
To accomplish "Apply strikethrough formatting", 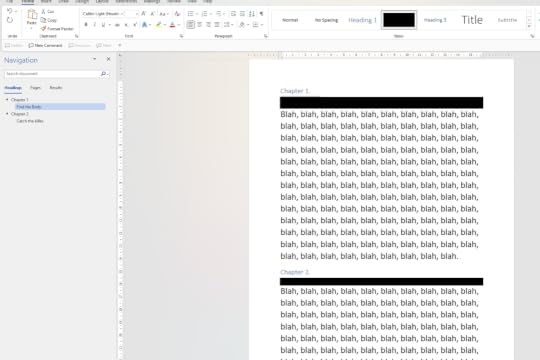I will [117, 25].
